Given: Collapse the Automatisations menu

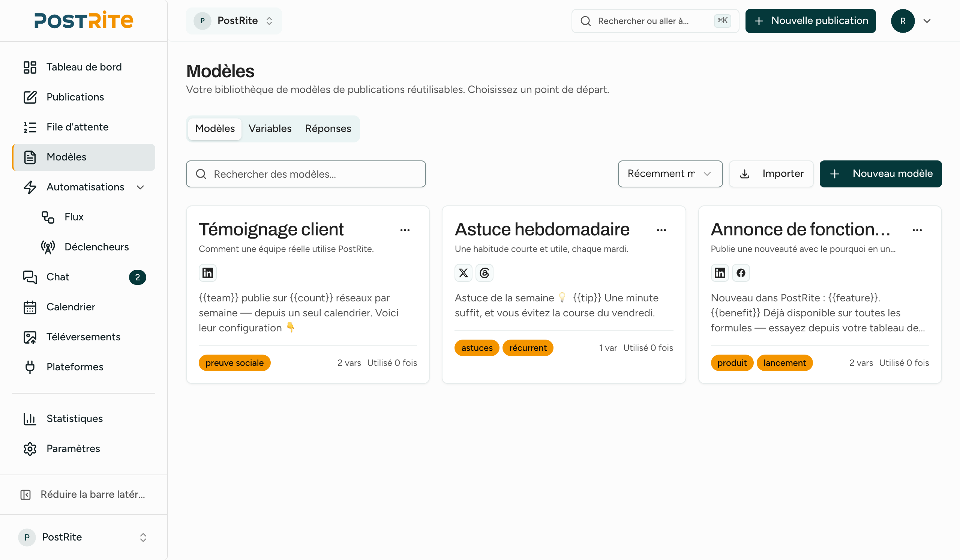Looking at the screenshot, I should tap(140, 187).
